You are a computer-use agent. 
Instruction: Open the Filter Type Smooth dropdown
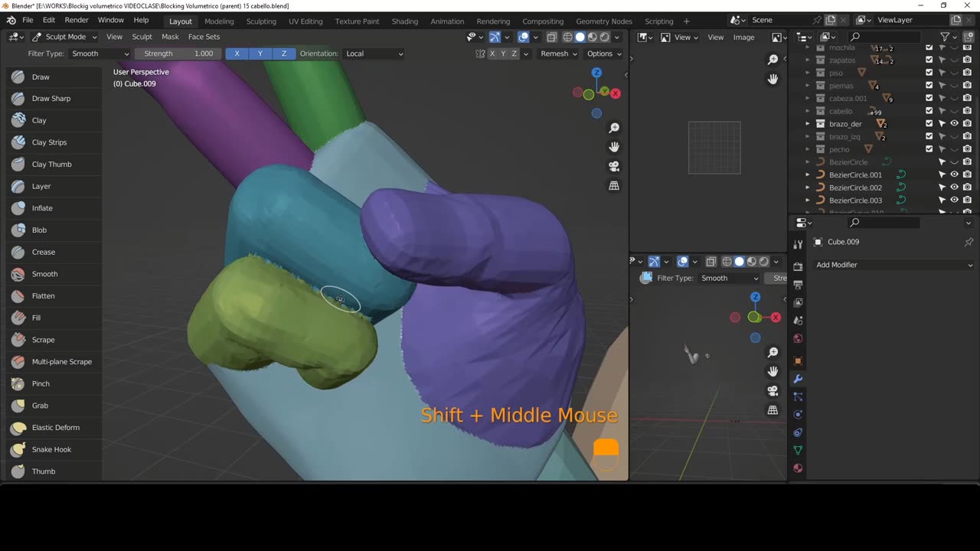point(100,54)
